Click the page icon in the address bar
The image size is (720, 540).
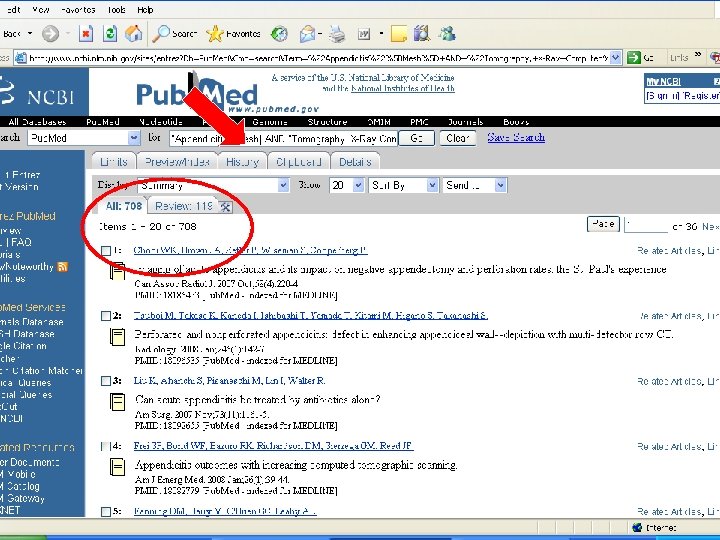[20, 58]
